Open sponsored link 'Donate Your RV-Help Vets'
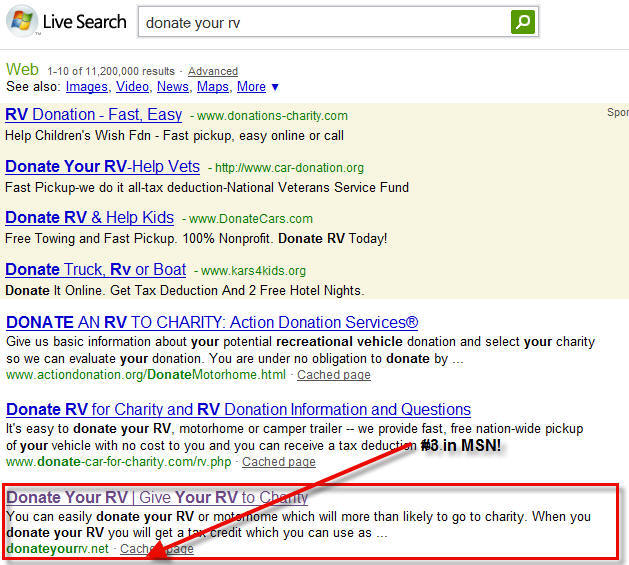This screenshot has width=629, height=565. tap(102, 167)
